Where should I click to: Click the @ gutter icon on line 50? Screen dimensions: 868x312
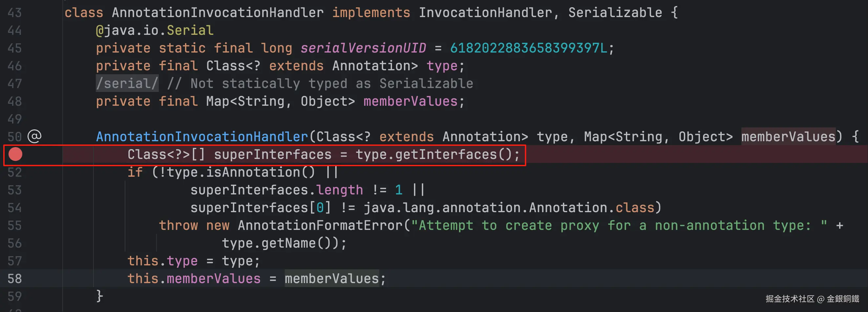[34, 137]
